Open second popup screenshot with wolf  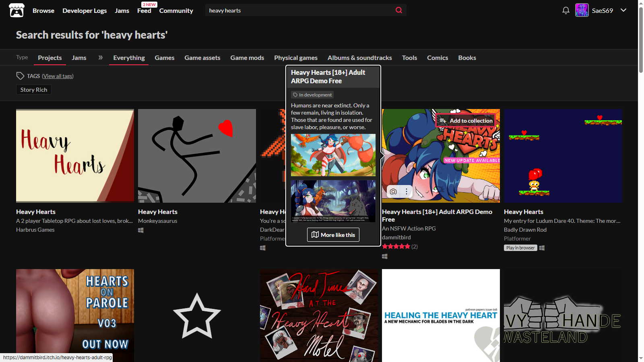333,201
